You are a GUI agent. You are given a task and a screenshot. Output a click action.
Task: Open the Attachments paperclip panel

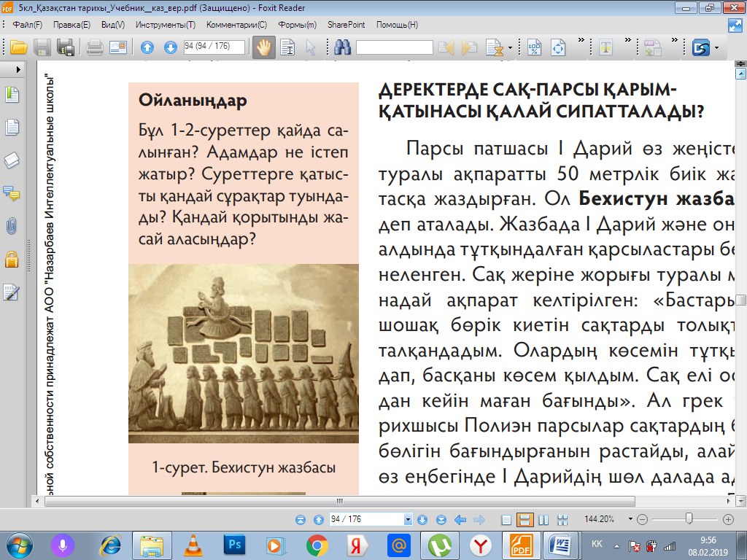pos(12,226)
